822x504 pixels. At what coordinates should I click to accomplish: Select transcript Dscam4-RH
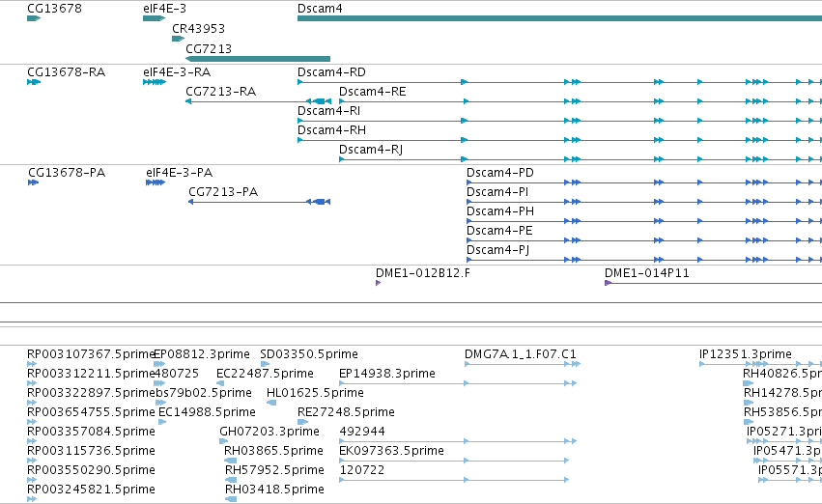click(x=331, y=130)
